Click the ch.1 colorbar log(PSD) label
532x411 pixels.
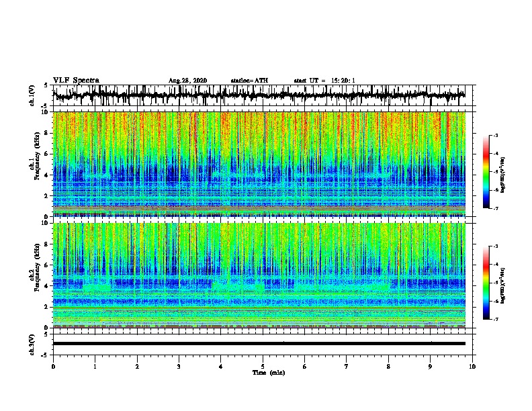pos(503,175)
